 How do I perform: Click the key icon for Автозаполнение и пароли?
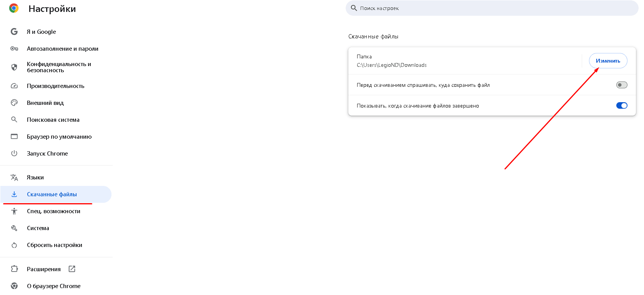(14, 49)
